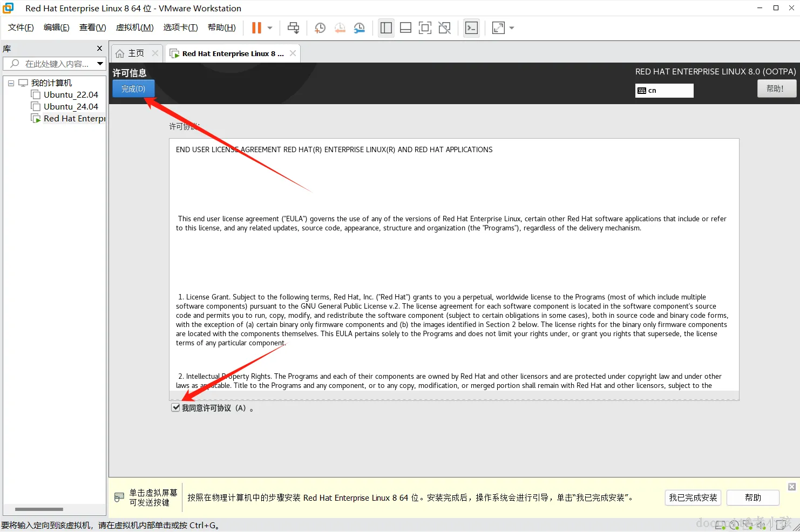Viewport: 800px width, 532px height.
Task: Open the stretch options dropdown arrow
Action: [512, 28]
